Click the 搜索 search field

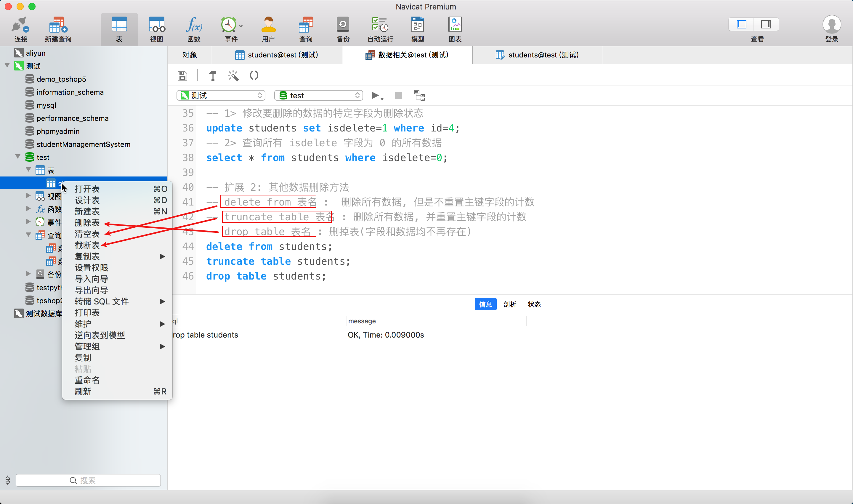(x=88, y=480)
